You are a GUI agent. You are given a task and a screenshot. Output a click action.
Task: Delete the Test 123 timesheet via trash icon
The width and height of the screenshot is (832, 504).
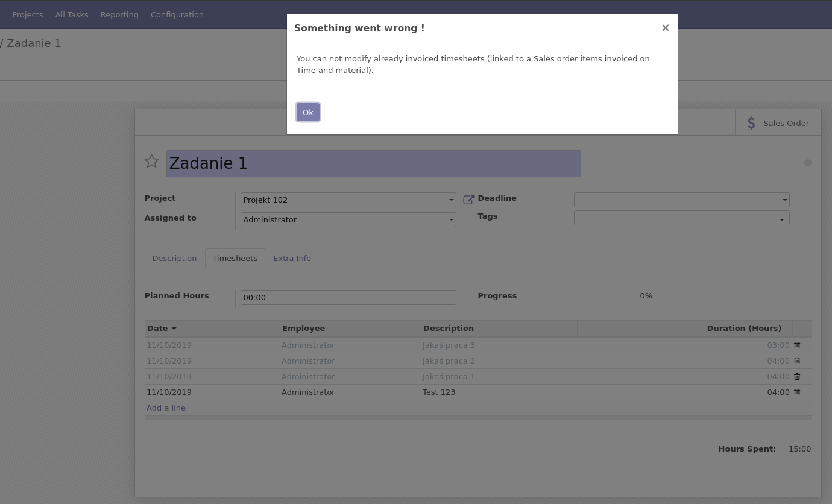click(797, 392)
